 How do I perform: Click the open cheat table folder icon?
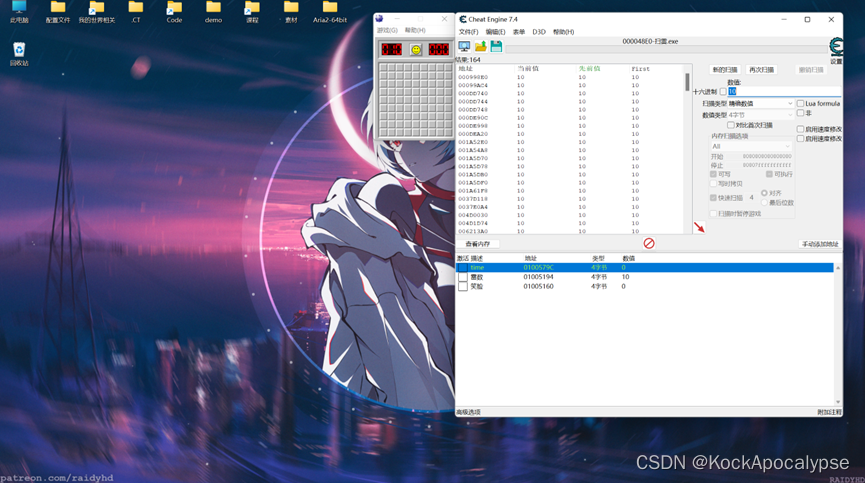tap(480, 47)
